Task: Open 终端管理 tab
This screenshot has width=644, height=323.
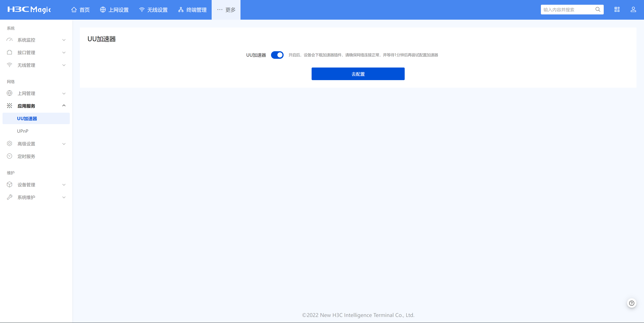Action: pyautogui.click(x=193, y=10)
